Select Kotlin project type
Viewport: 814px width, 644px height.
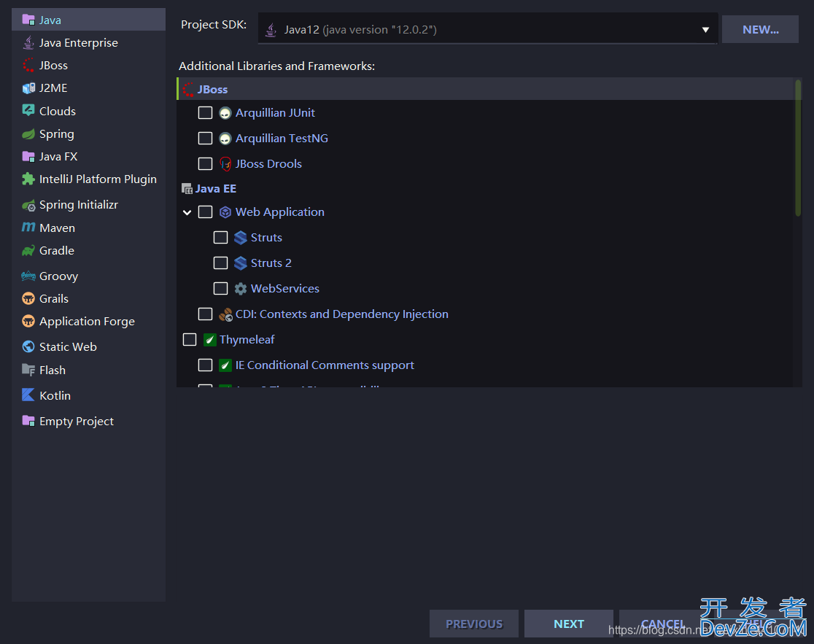(88, 395)
